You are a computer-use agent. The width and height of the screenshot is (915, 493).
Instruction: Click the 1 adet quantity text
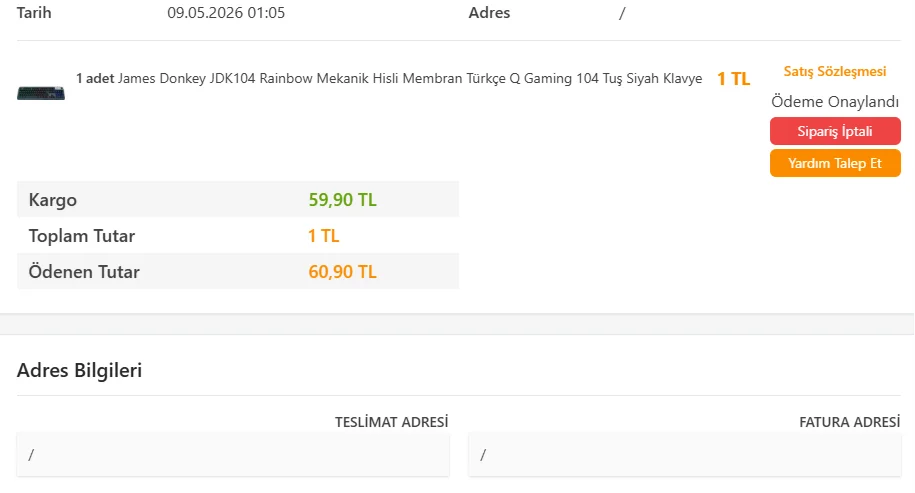95,78
